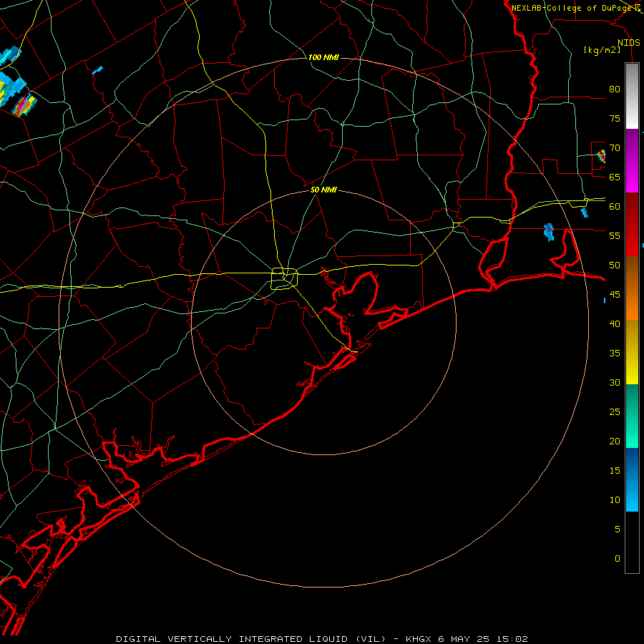Screen dimensions: 644x644
Task: Click the yellow Houston beltway loop at radar center
Action: pos(285,278)
